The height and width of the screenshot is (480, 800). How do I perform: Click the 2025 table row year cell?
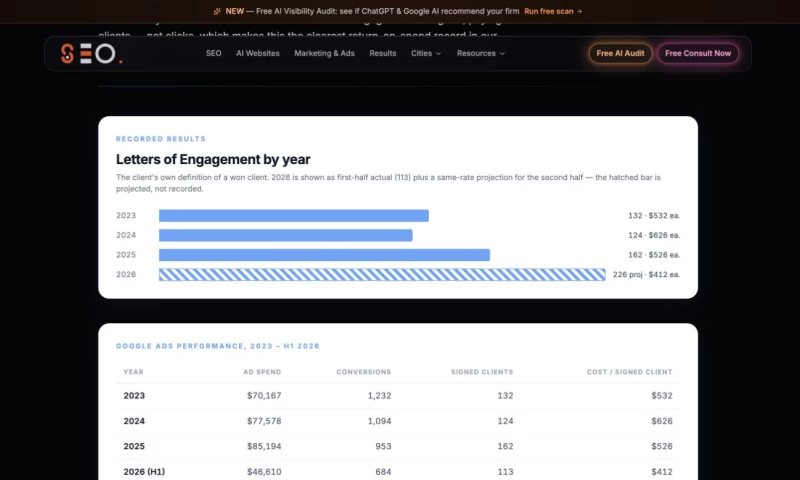pos(134,446)
